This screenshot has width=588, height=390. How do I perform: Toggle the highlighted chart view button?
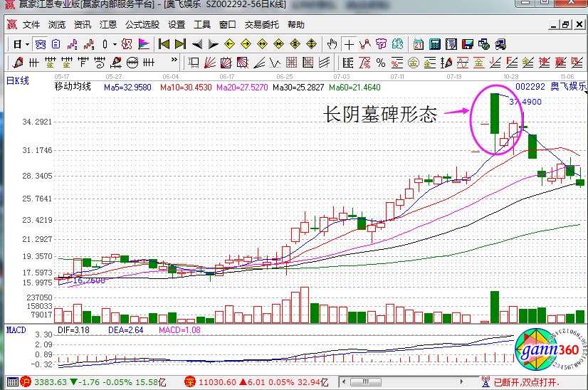[x=41, y=44]
